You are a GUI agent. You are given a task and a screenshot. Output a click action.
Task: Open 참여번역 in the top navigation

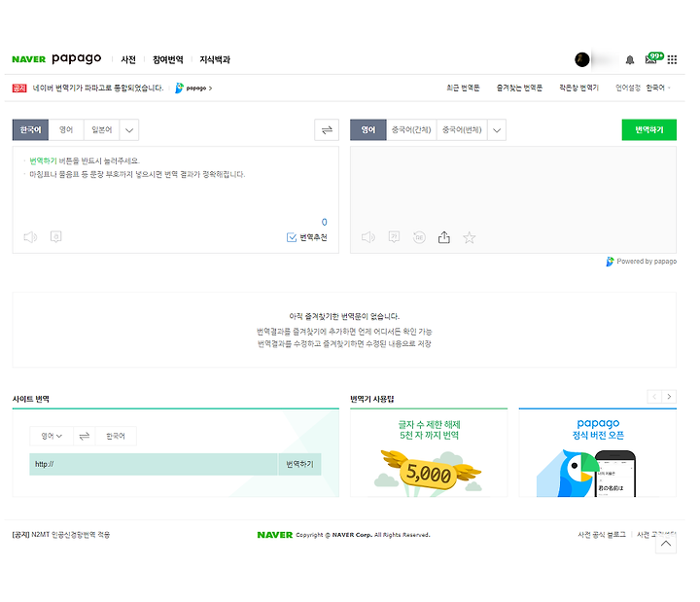pyautogui.click(x=168, y=59)
